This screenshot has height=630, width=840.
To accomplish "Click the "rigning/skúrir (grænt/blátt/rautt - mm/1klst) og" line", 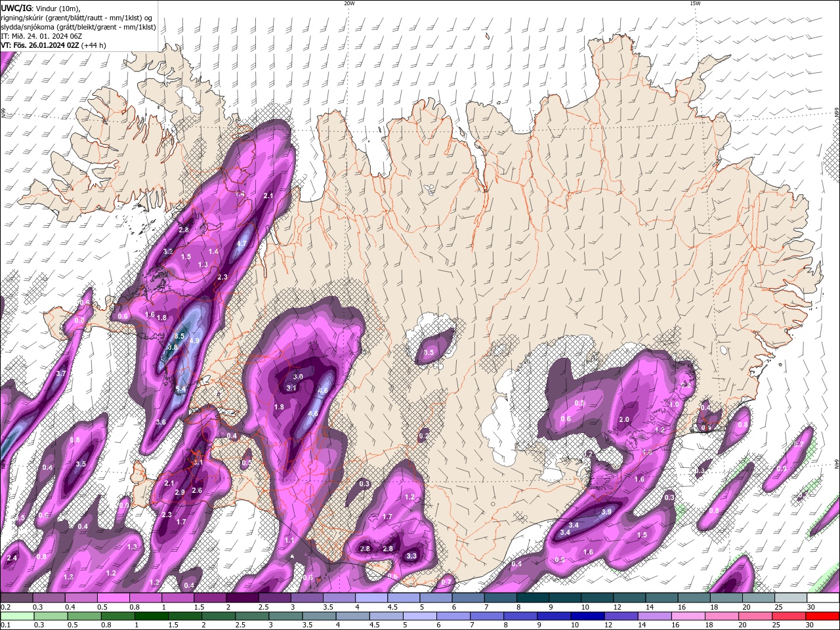I will [77, 17].
